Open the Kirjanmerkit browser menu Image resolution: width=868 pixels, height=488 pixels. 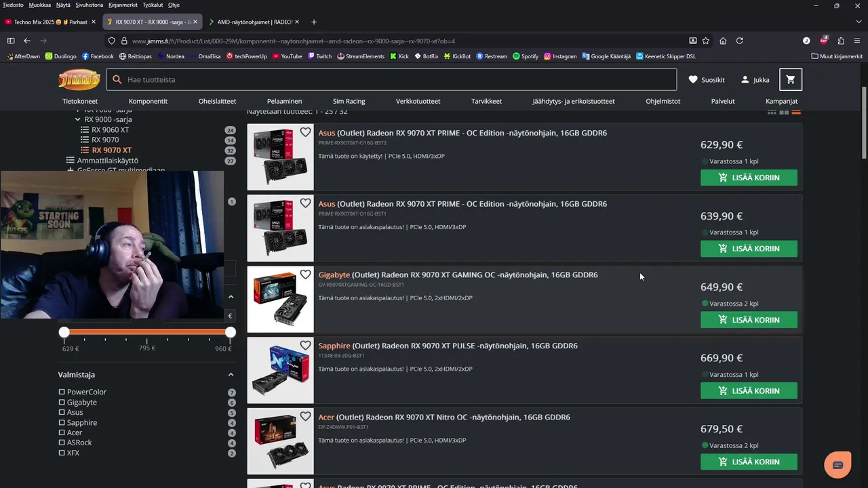coord(123,5)
